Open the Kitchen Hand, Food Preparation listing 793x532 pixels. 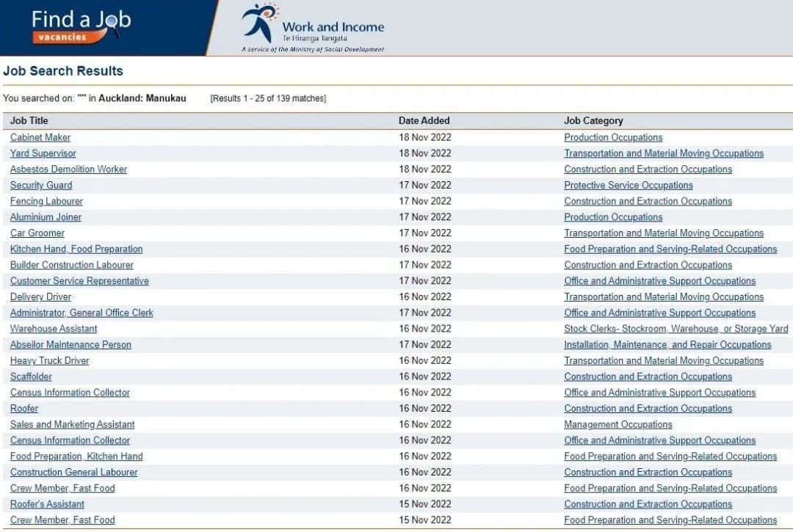pos(76,249)
